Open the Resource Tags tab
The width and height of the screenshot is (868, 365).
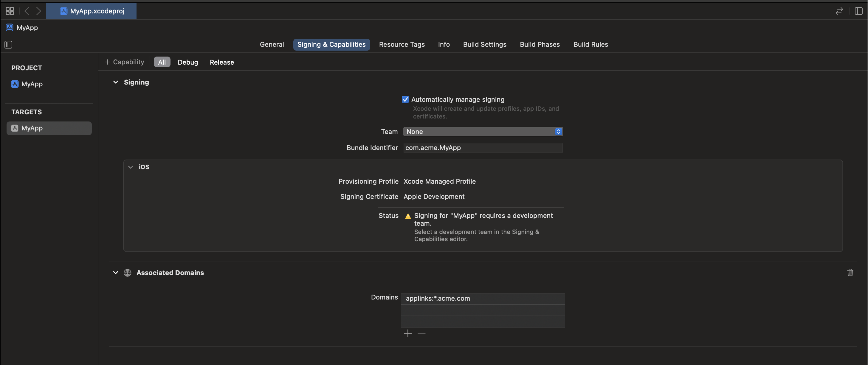pyautogui.click(x=402, y=44)
